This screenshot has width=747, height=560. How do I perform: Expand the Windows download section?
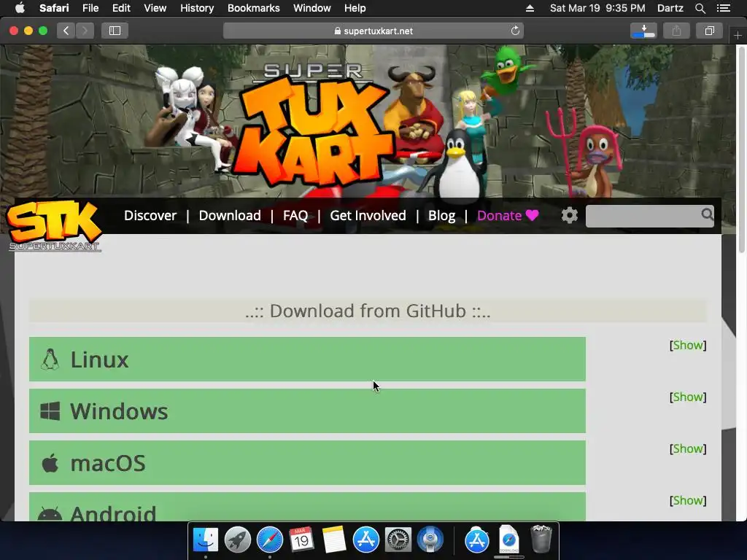pyautogui.click(x=307, y=411)
